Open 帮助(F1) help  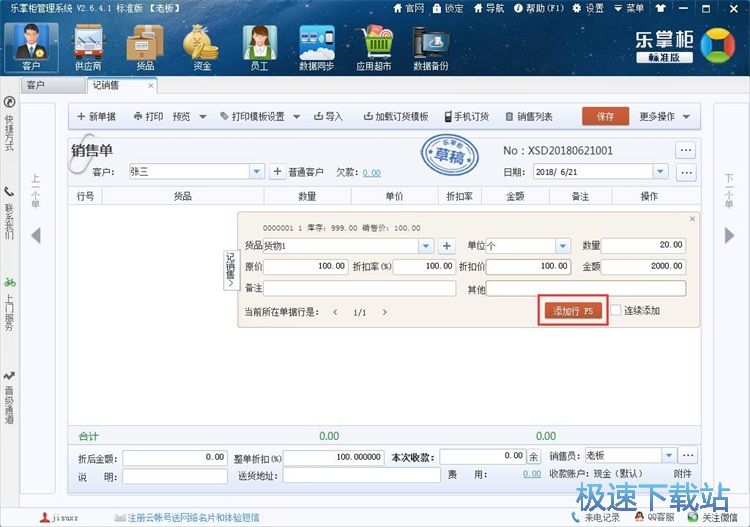pos(539,8)
